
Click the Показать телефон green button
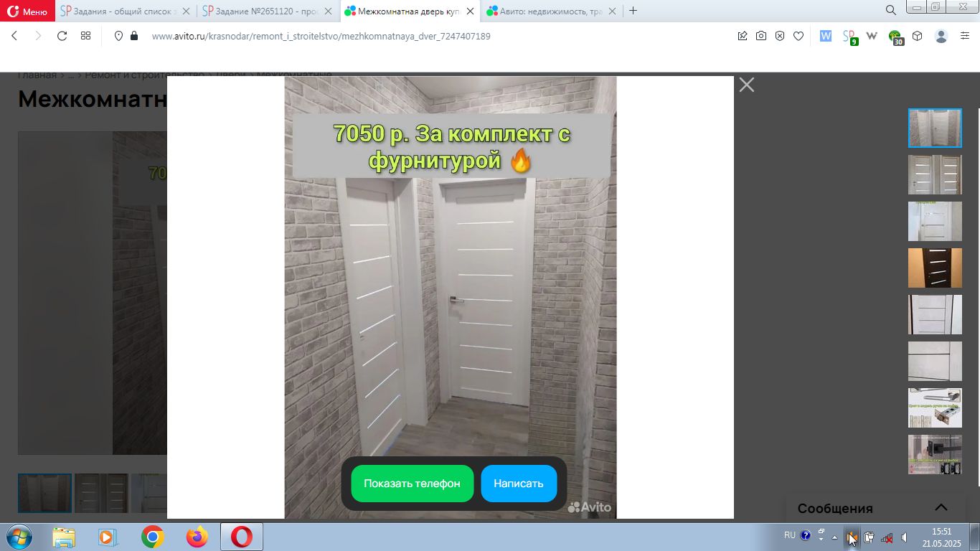(x=412, y=484)
